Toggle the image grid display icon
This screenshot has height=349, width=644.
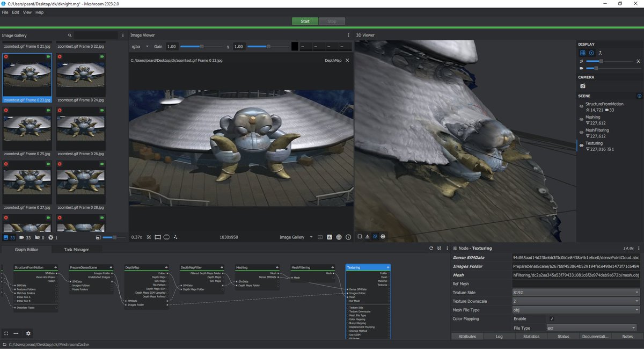coord(149,237)
